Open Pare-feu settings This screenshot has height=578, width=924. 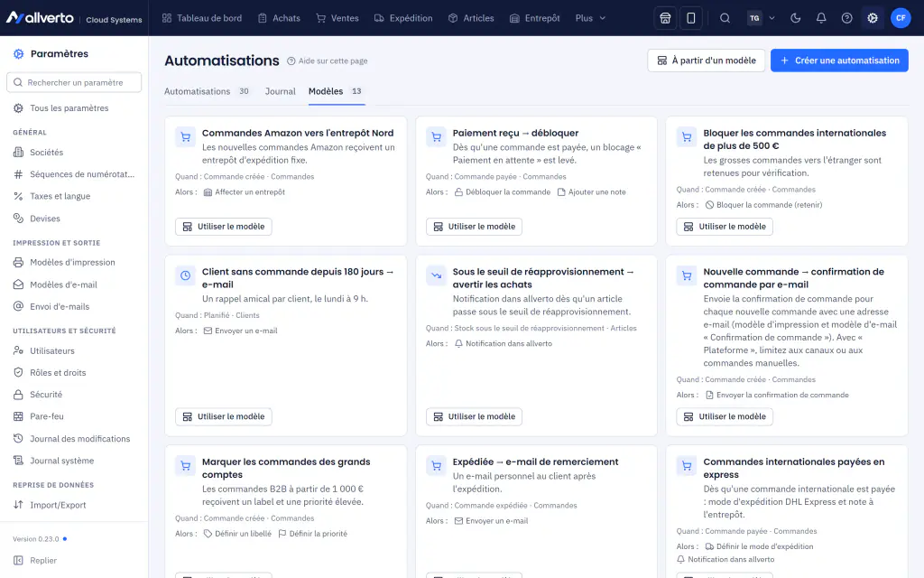coord(47,416)
